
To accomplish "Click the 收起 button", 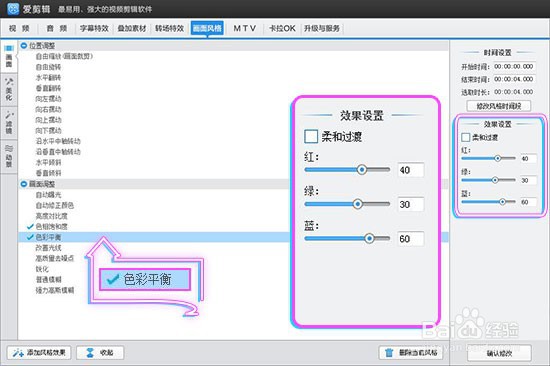I will pos(100,352).
